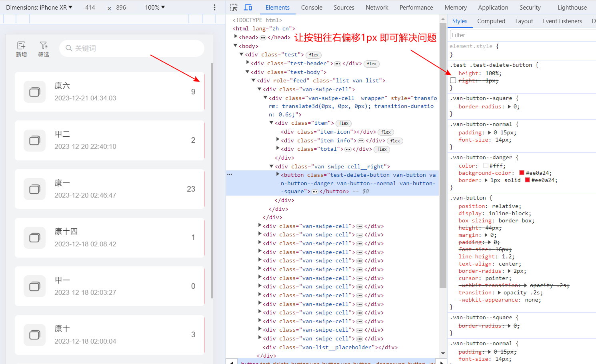
Task: Expand ellipsis inside head element
Action: (x=263, y=38)
